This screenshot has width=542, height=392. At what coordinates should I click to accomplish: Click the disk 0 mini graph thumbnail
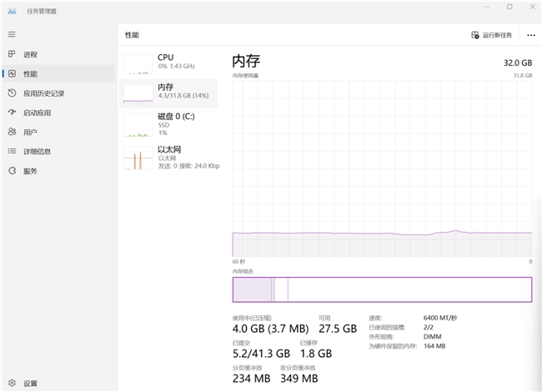click(138, 125)
